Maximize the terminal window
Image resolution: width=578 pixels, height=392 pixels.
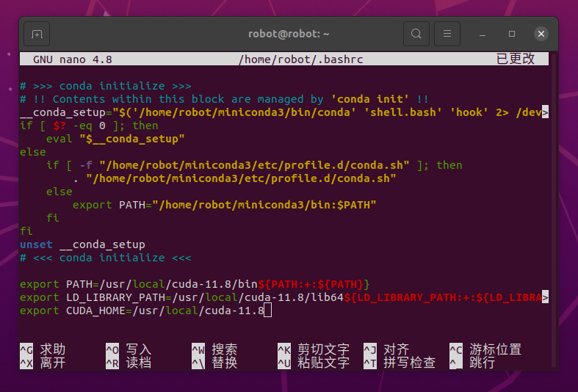click(512, 34)
